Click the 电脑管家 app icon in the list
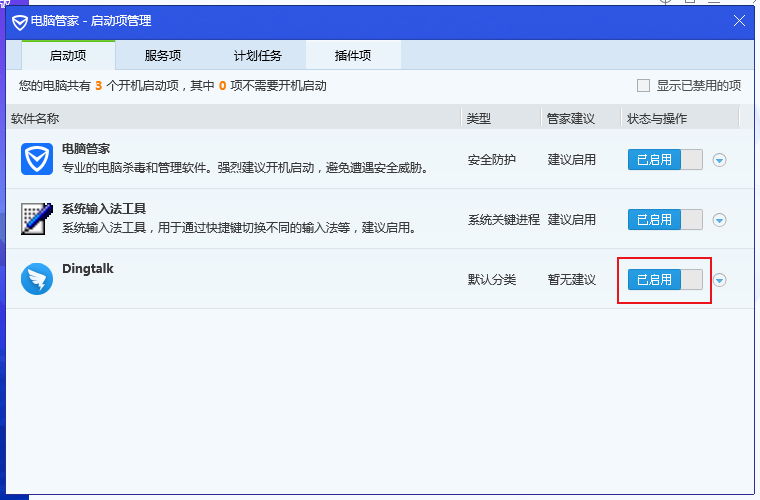760x500 pixels. [x=37, y=159]
